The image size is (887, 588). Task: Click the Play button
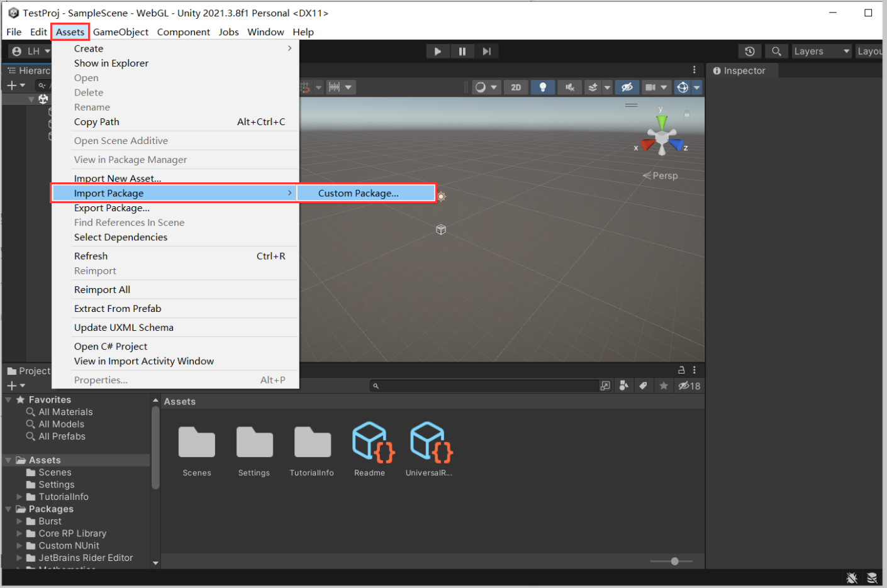point(438,52)
